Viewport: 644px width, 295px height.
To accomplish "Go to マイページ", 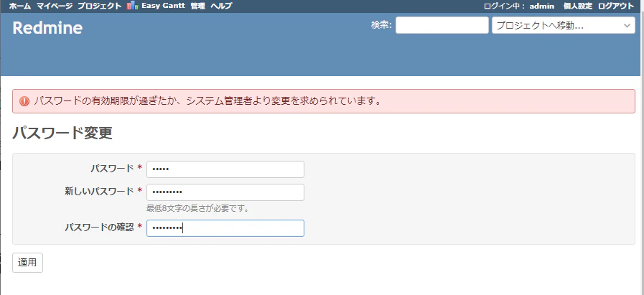I will (x=55, y=6).
